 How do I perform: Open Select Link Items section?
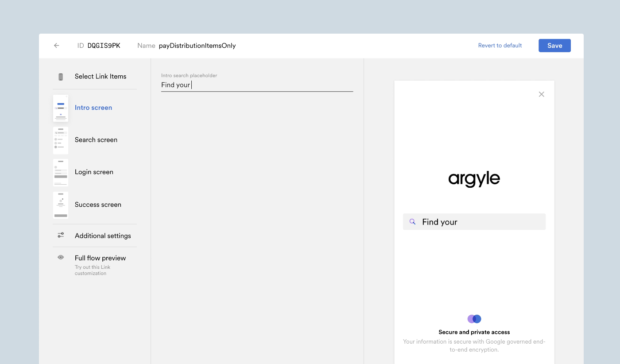101,76
